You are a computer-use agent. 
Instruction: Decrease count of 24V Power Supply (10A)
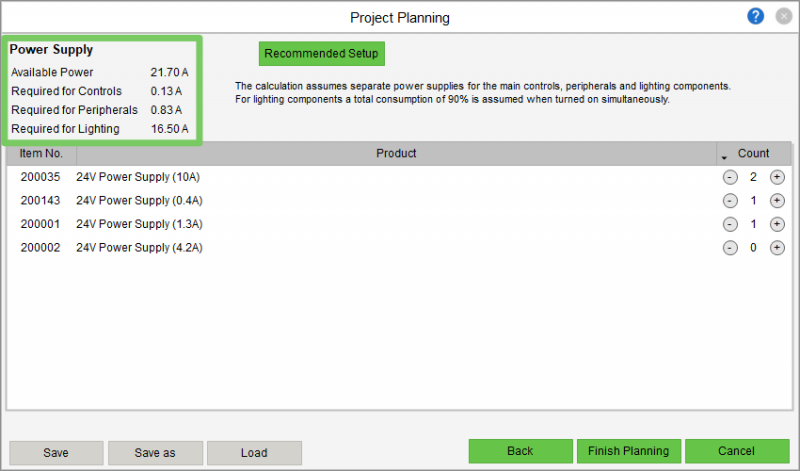coord(730,177)
